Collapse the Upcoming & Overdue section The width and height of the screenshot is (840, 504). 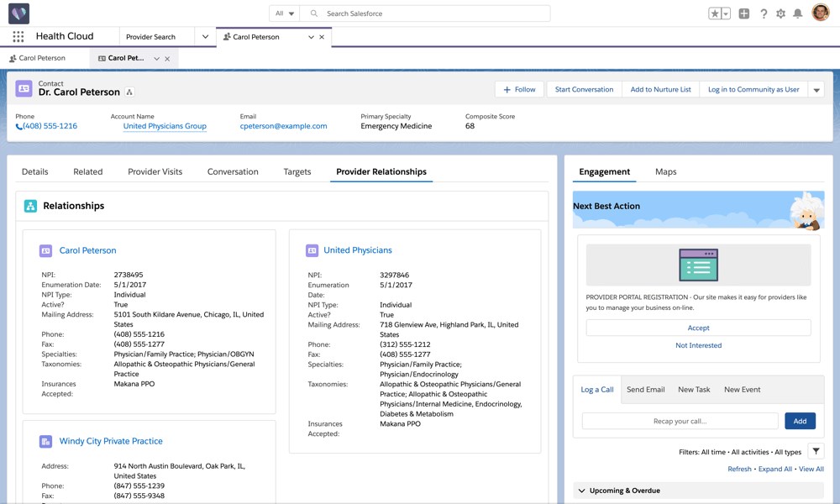click(581, 491)
